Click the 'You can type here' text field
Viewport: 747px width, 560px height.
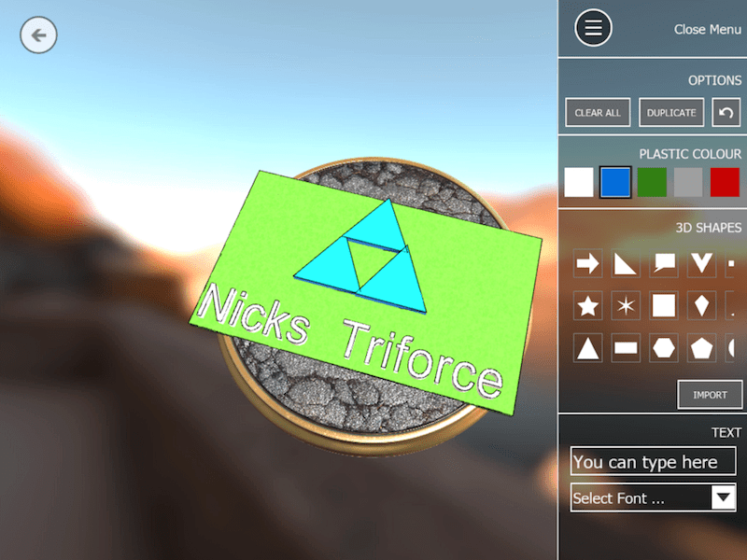653,461
